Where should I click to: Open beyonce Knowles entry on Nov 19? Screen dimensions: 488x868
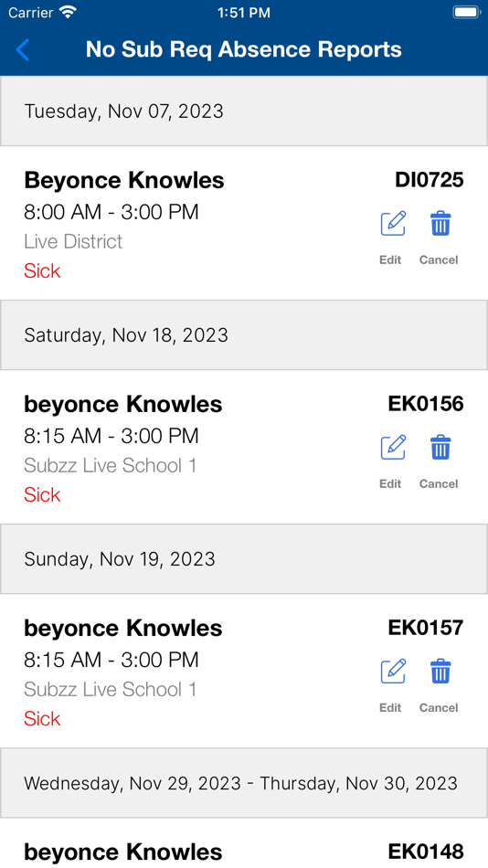click(244, 671)
